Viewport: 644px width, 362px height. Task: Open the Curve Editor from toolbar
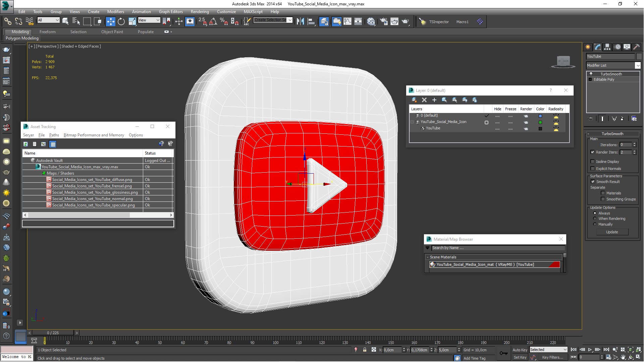tap(347, 21)
